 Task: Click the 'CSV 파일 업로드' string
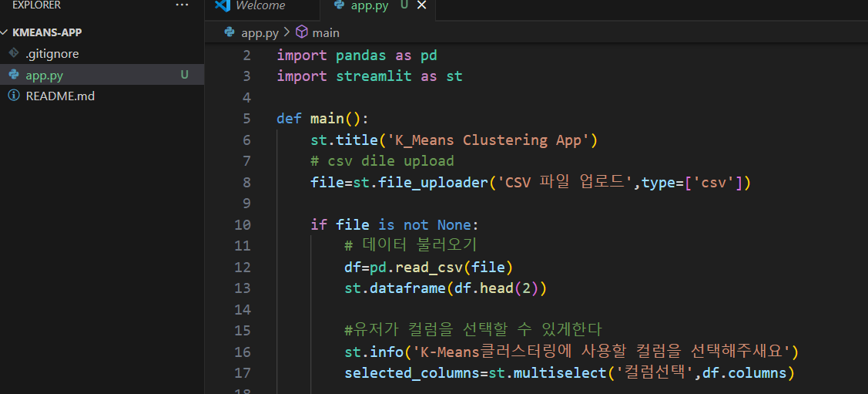[x=565, y=182]
